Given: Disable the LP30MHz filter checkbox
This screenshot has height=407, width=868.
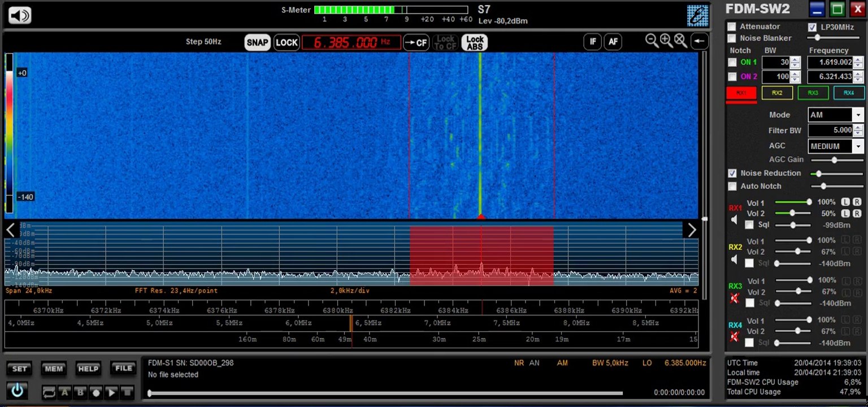Looking at the screenshot, I should point(812,27).
